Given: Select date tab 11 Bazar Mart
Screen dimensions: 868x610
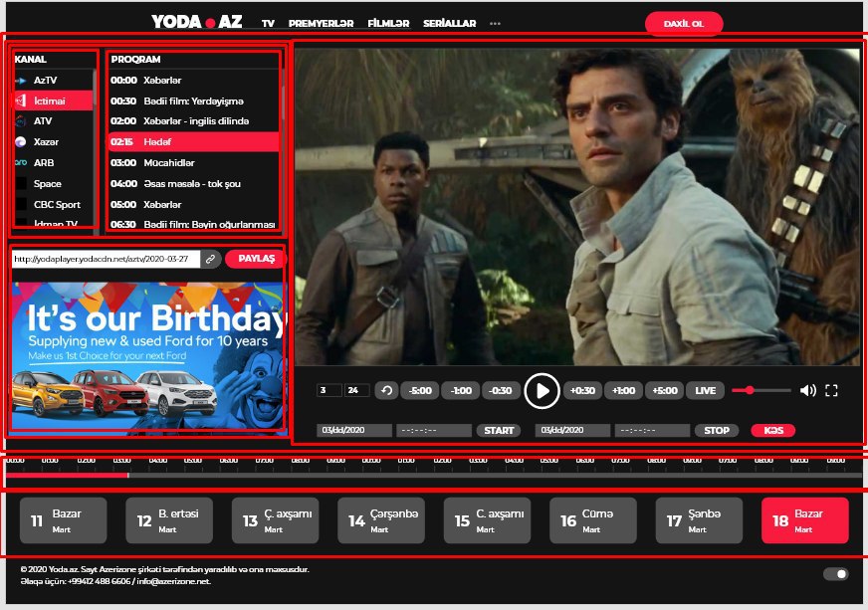Looking at the screenshot, I should click(63, 520).
